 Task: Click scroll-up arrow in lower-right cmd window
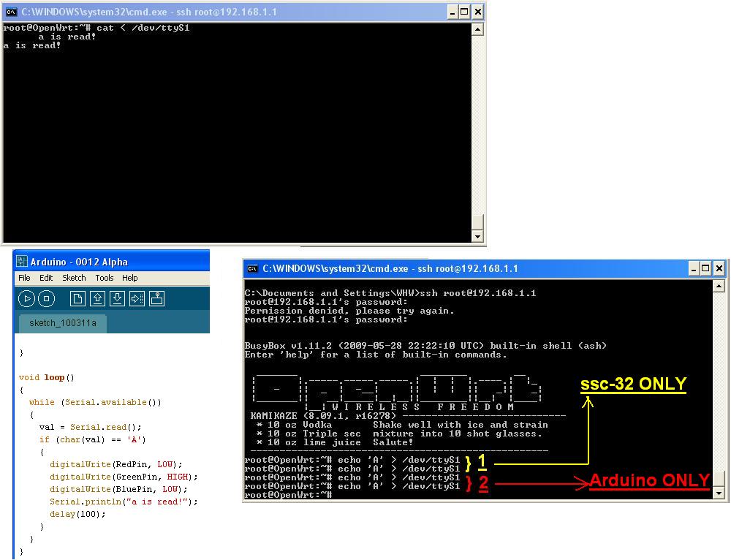[x=719, y=286]
